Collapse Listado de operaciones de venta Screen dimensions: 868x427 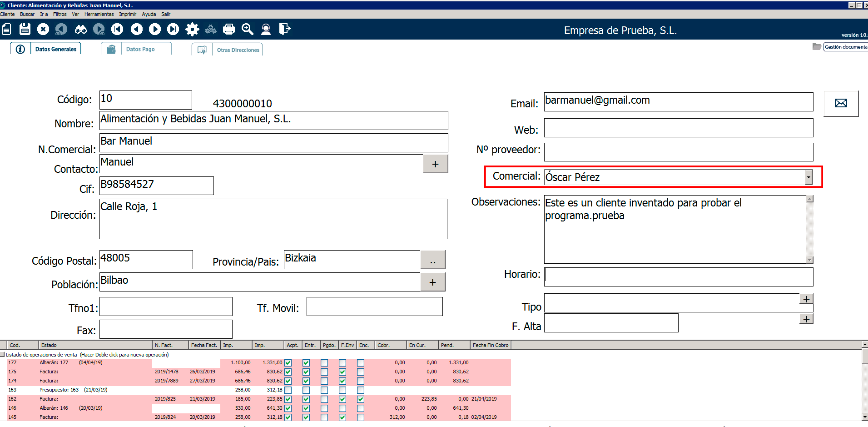(x=3, y=355)
